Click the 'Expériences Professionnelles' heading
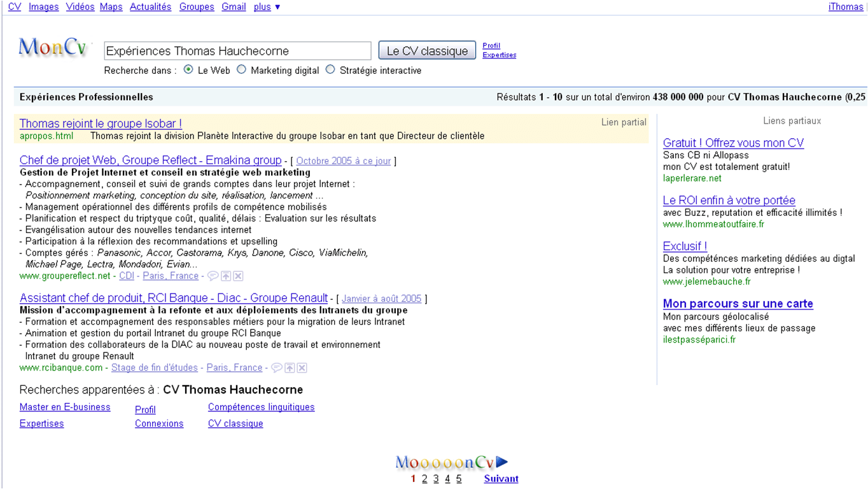The width and height of the screenshot is (868, 489). coord(87,97)
